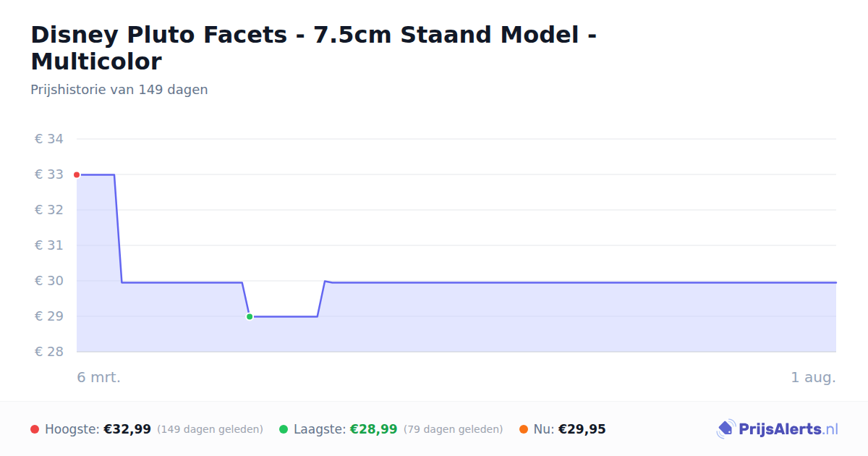
Task: Click the € 28 axis label
Action: point(49,352)
